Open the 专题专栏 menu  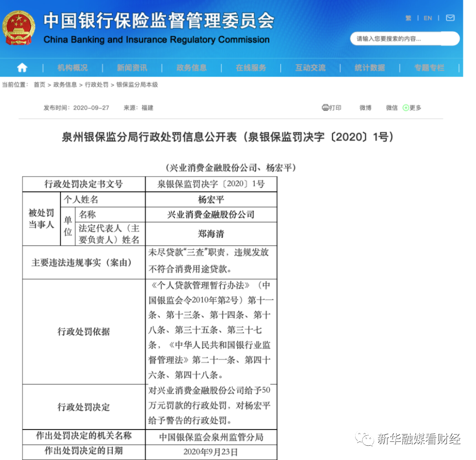429,68
